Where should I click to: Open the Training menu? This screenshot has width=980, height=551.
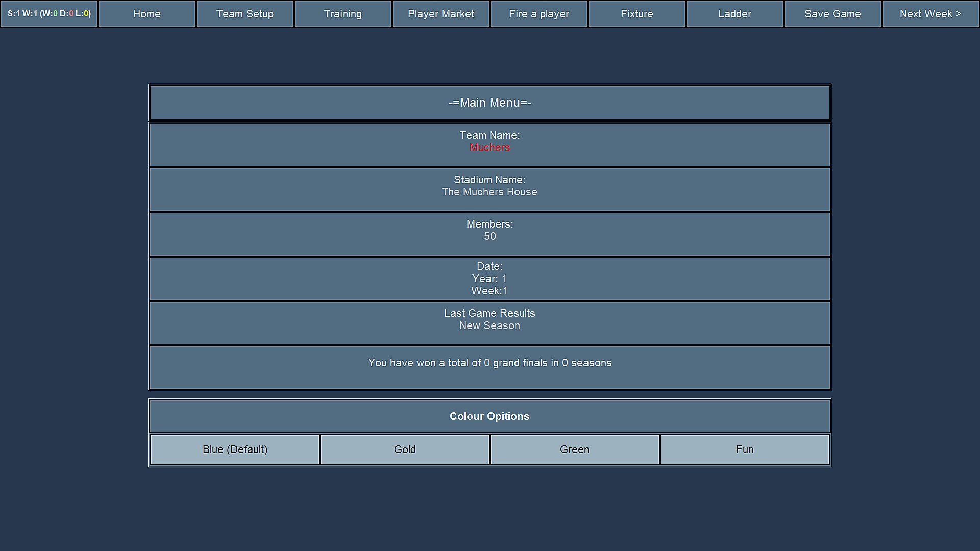click(x=342, y=14)
